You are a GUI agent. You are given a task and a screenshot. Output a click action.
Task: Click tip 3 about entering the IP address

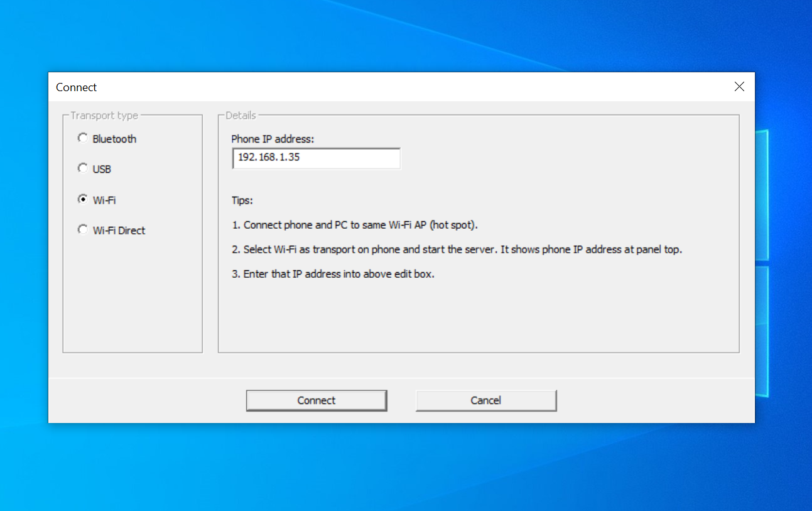pyautogui.click(x=333, y=274)
